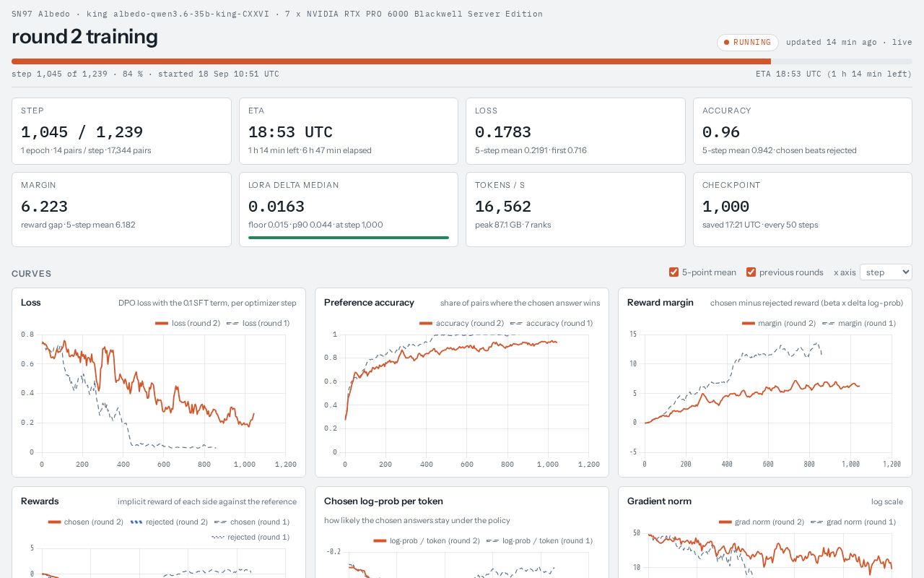Toggle margin (round 1) legend entry

coord(858,323)
